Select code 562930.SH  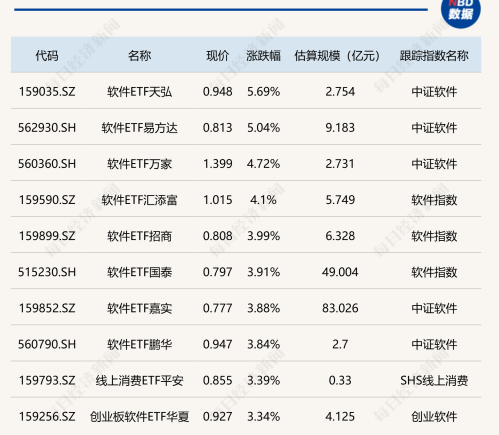pos(47,127)
